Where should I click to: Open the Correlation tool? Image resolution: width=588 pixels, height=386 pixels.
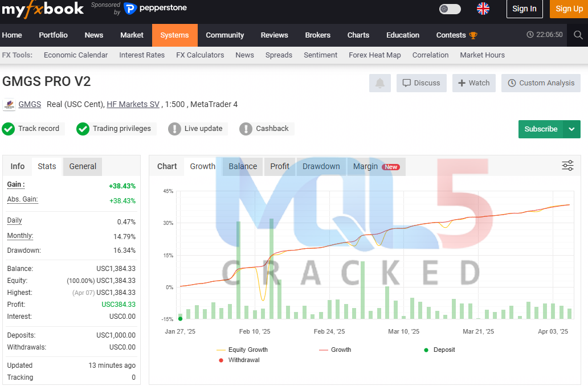(431, 55)
